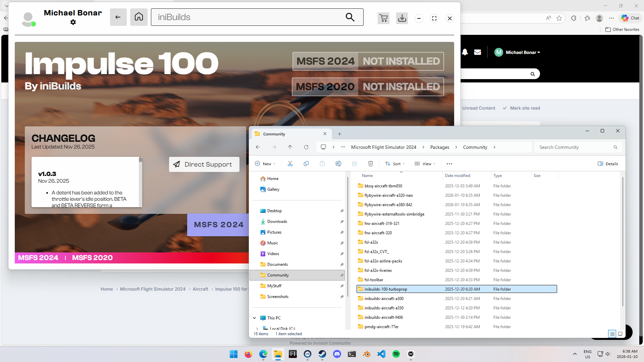Open the shopping cart in iniBuilds
Image resolution: width=644 pixels, height=362 pixels.
point(383,18)
